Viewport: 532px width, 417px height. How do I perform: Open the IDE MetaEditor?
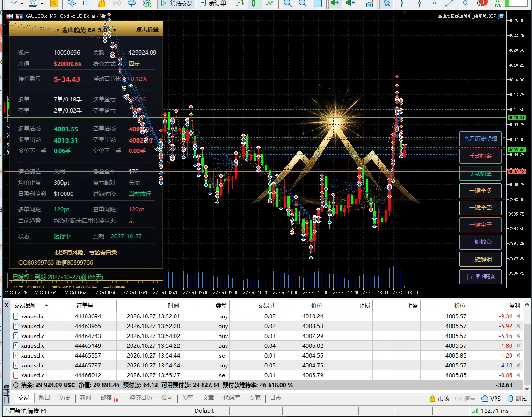[87, 3]
